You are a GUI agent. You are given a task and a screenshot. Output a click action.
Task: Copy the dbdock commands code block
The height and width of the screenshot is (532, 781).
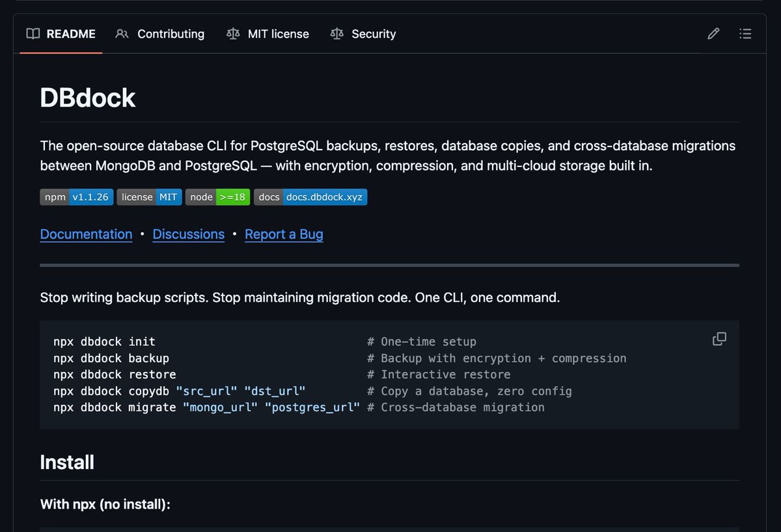pyautogui.click(x=719, y=339)
